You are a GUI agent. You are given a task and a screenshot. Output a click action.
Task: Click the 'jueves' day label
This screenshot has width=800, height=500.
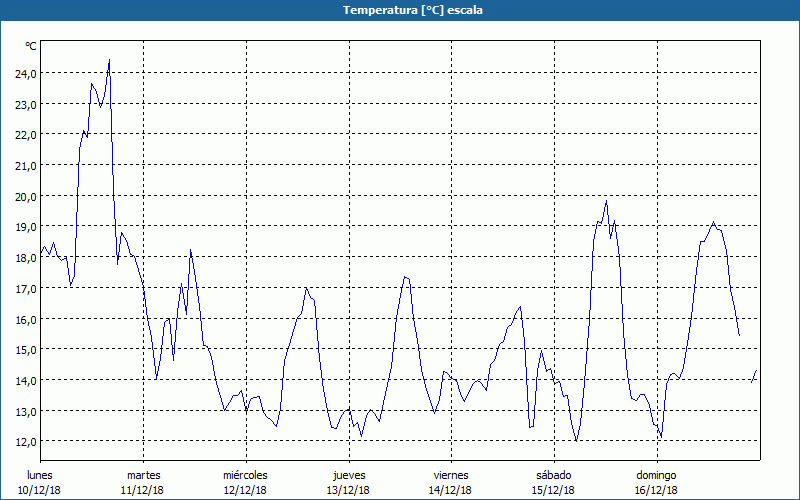349,475
